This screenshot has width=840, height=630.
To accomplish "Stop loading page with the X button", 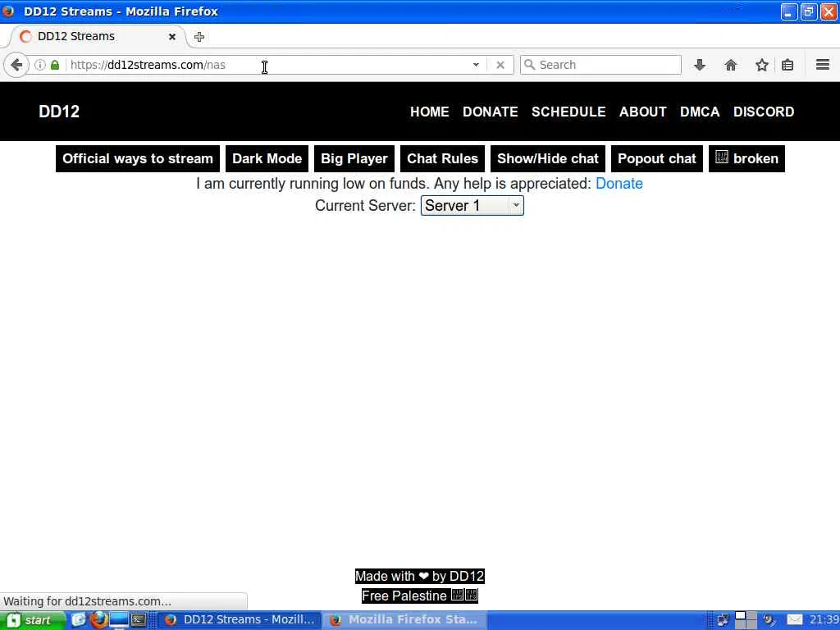I will [500, 65].
